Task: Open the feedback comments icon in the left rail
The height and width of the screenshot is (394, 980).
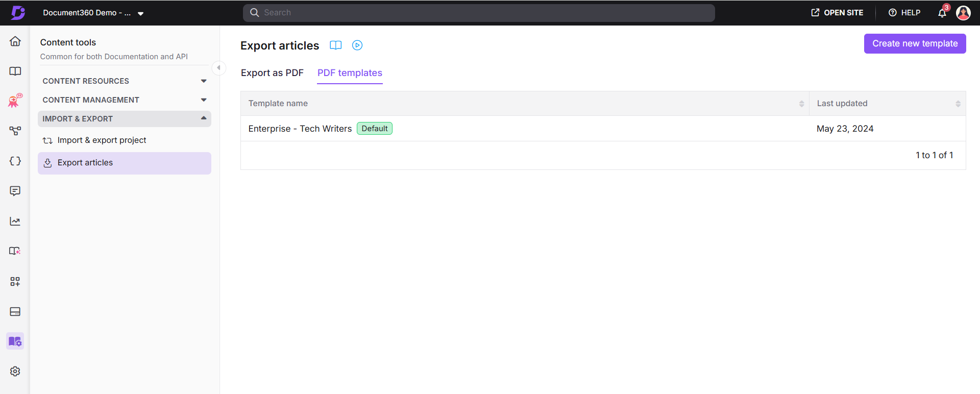Action: click(x=15, y=191)
